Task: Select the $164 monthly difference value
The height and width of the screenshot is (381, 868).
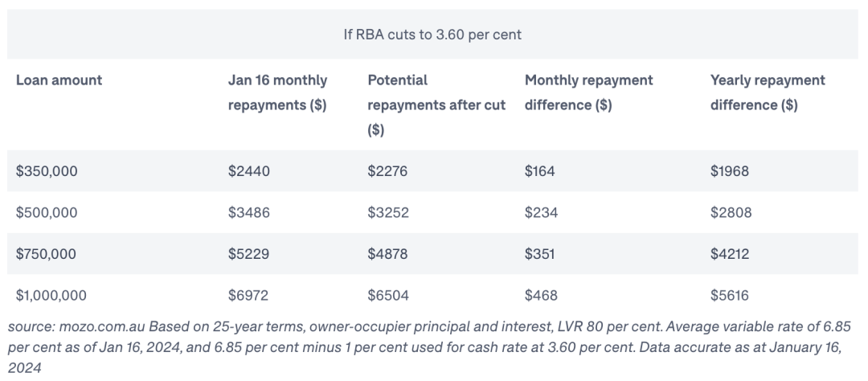Action: coord(539,170)
